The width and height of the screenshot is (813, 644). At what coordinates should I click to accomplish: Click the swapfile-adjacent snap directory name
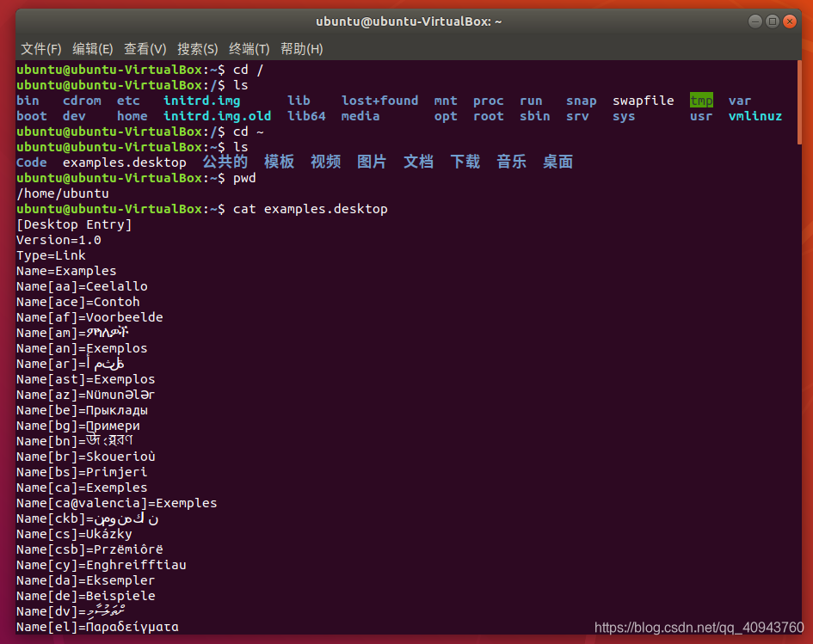click(x=582, y=101)
